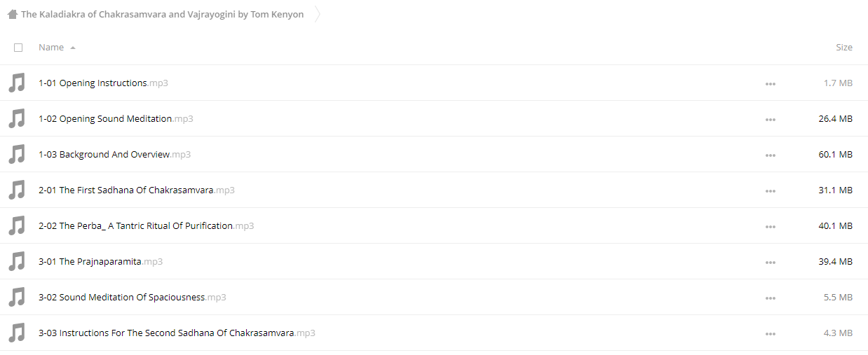
Task: Open more options for 2-02 The Perba file
Action: point(771,227)
